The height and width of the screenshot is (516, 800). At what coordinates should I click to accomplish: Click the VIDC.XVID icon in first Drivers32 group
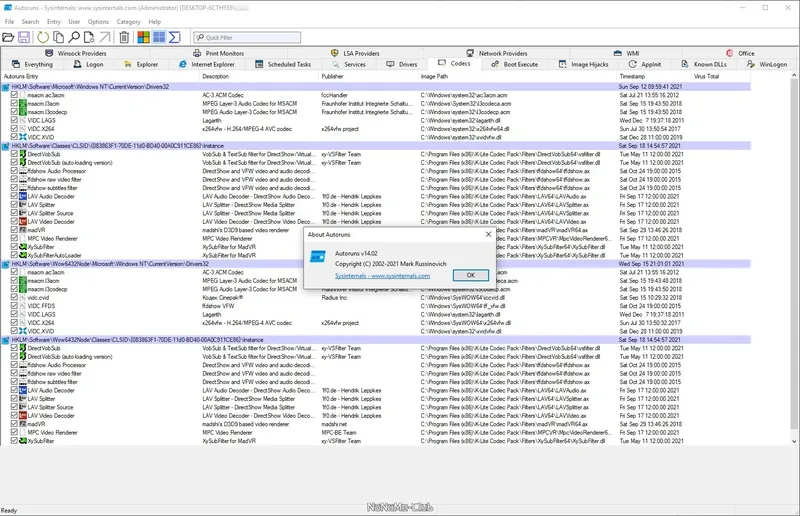point(23,137)
